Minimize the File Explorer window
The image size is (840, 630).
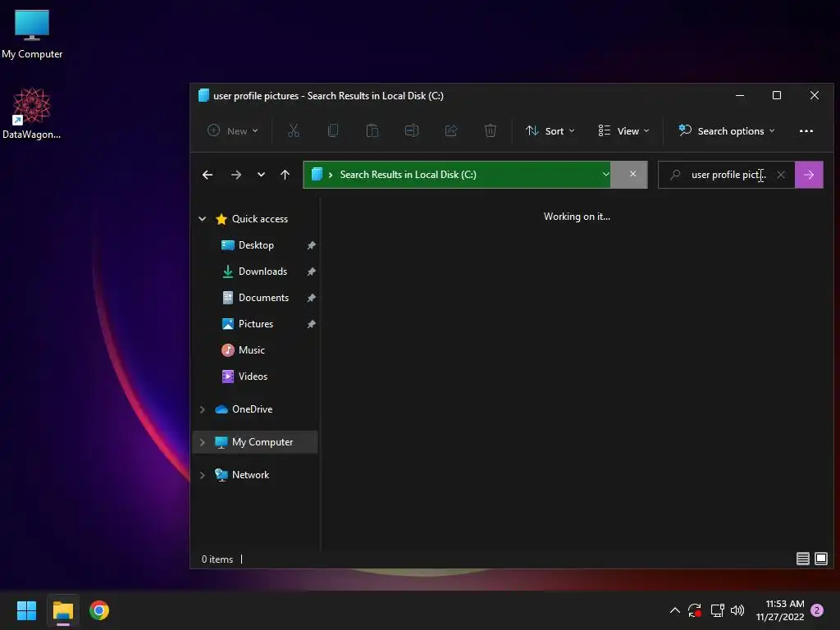[x=740, y=95]
